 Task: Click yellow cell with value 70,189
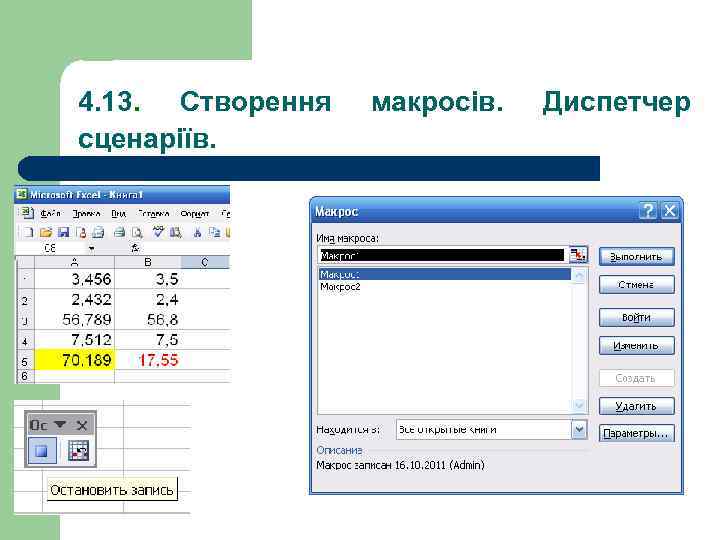[74, 360]
